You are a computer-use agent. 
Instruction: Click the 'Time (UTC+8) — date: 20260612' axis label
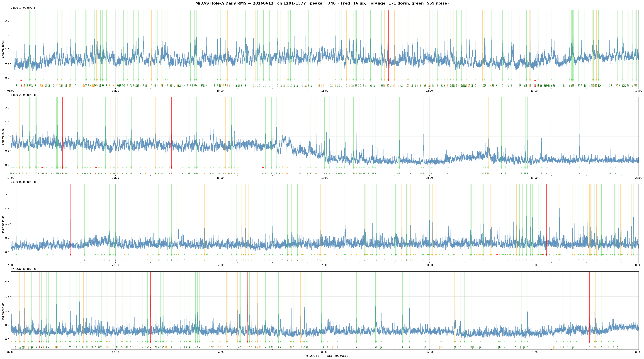pos(325,356)
